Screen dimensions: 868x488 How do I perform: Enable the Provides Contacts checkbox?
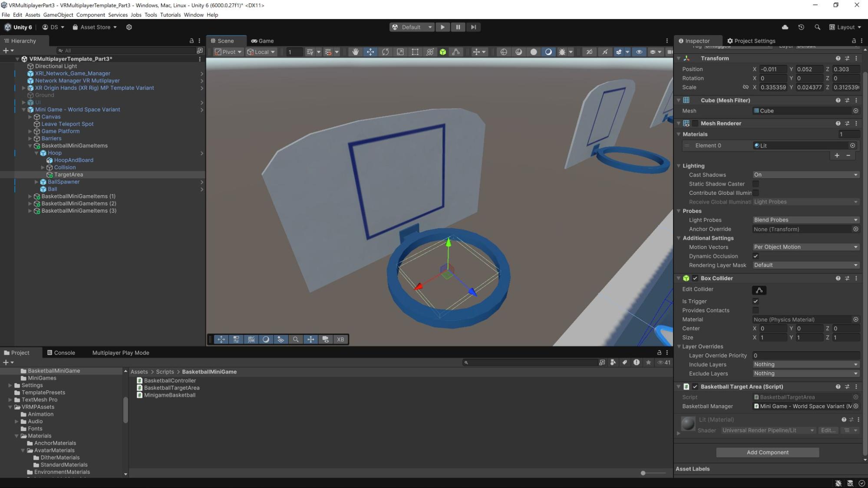click(756, 310)
